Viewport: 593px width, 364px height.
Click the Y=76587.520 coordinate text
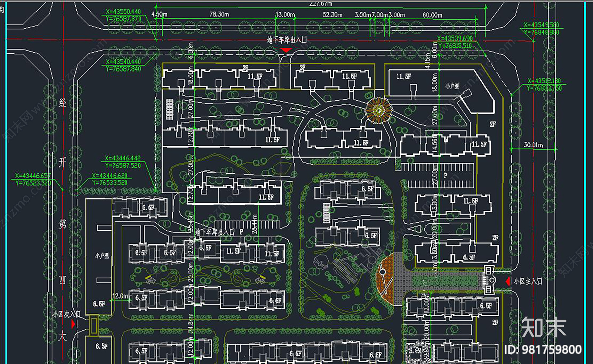point(123,166)
